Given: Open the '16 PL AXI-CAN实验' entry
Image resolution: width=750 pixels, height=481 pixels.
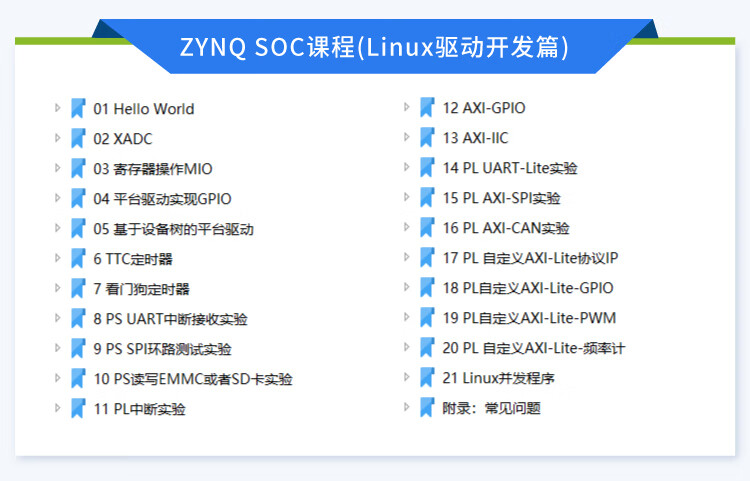Looking at the screenshot, I should tap(506, 229).
